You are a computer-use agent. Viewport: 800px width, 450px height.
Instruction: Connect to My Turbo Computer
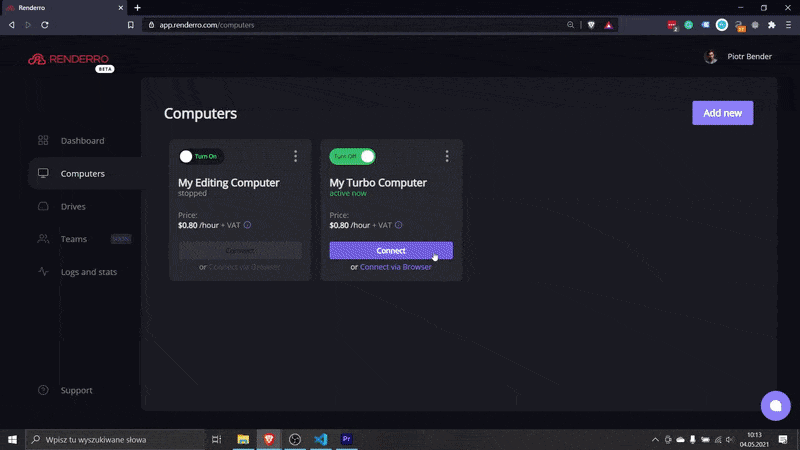(391, 251)
